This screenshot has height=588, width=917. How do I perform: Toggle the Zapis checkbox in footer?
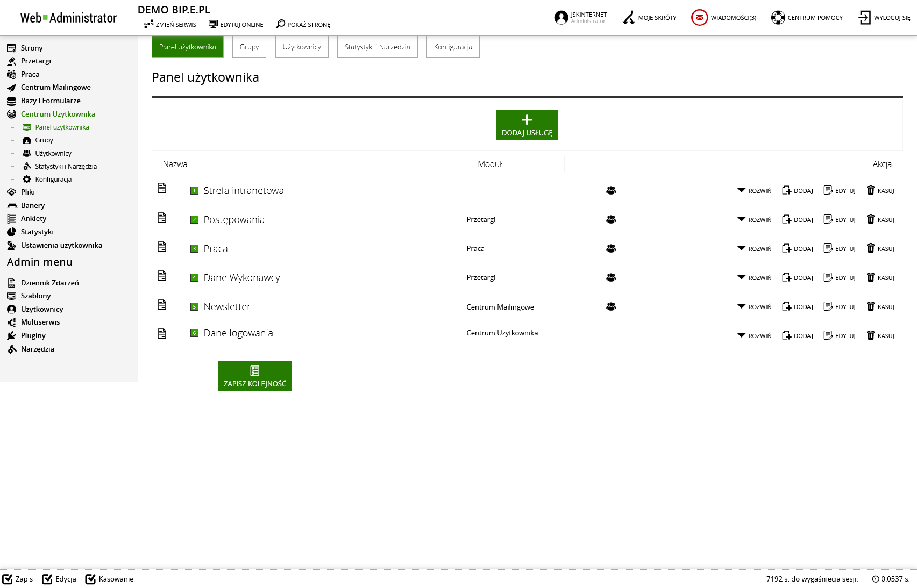8,579
